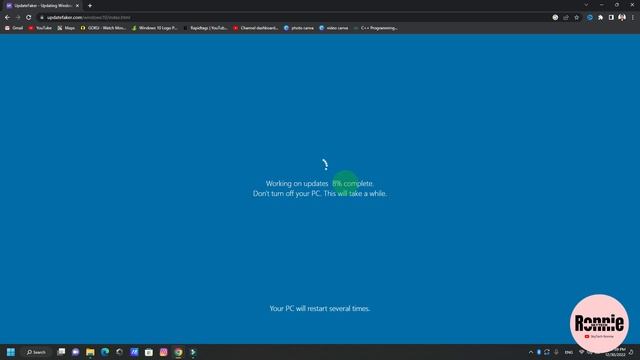Viewport: 640px width, 360px height.
Task: Open the Windows 10 Logo bookmark
Action: 155,28
